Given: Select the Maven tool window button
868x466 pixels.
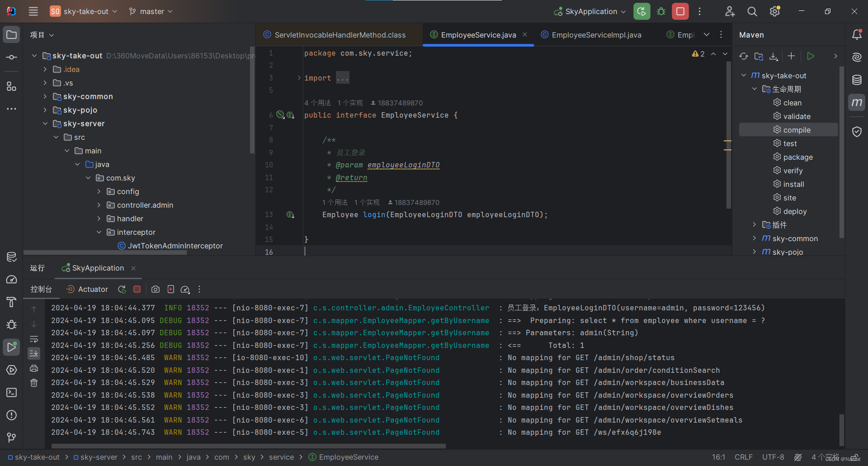Looking at the screenshot, I should tap(857, 102).
